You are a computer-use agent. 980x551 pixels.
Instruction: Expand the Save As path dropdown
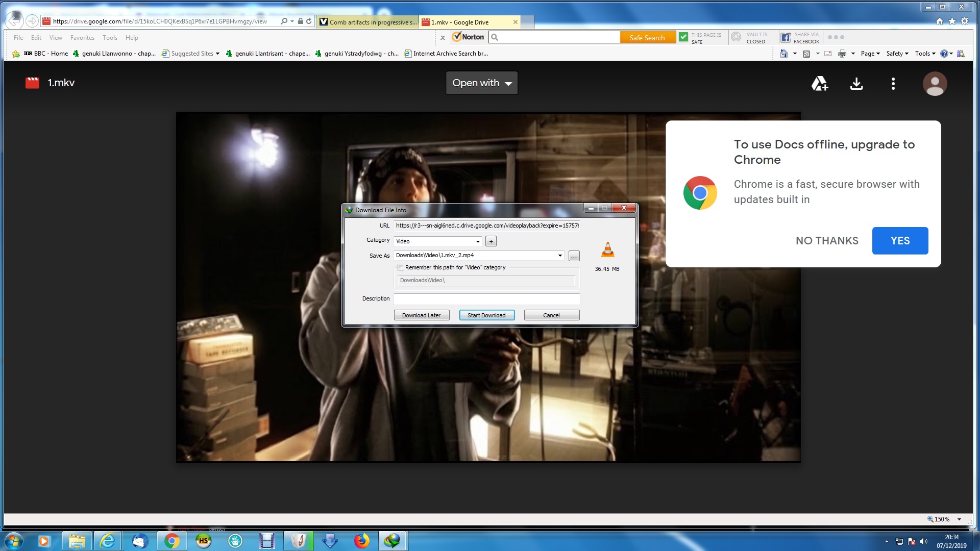560,255
